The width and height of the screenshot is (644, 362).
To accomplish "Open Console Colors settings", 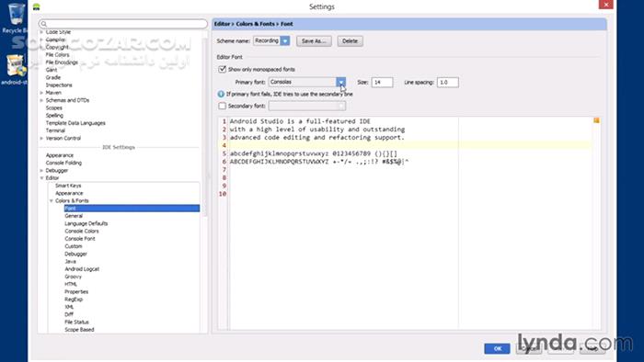I will coord(82,232).
